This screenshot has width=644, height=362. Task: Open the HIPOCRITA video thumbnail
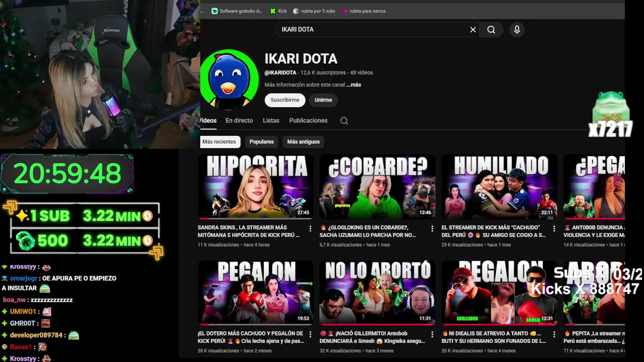click(x=256, y=187)
